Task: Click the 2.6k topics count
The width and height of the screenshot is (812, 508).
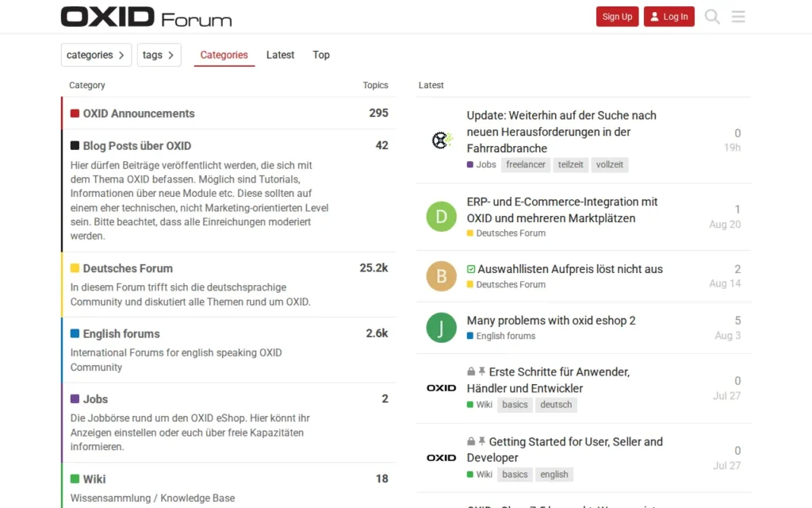Action: coord(377,333)
